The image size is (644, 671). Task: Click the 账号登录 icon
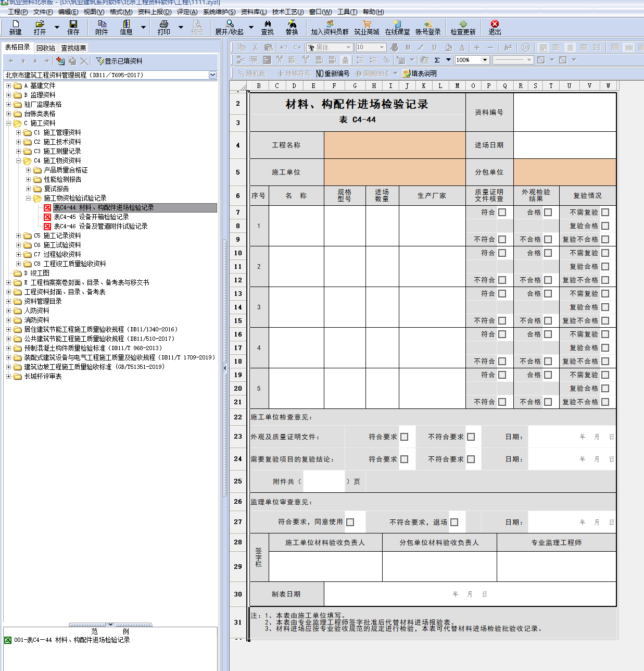428,24
